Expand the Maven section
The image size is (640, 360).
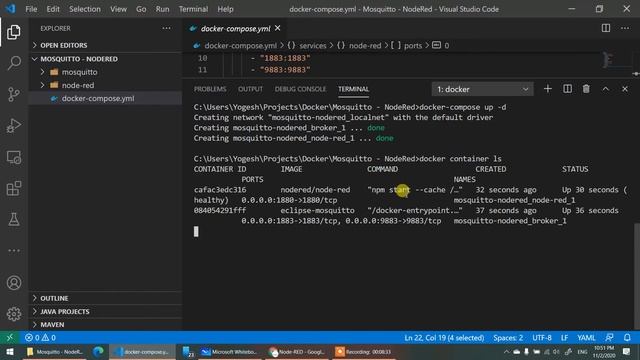point(105,324)
